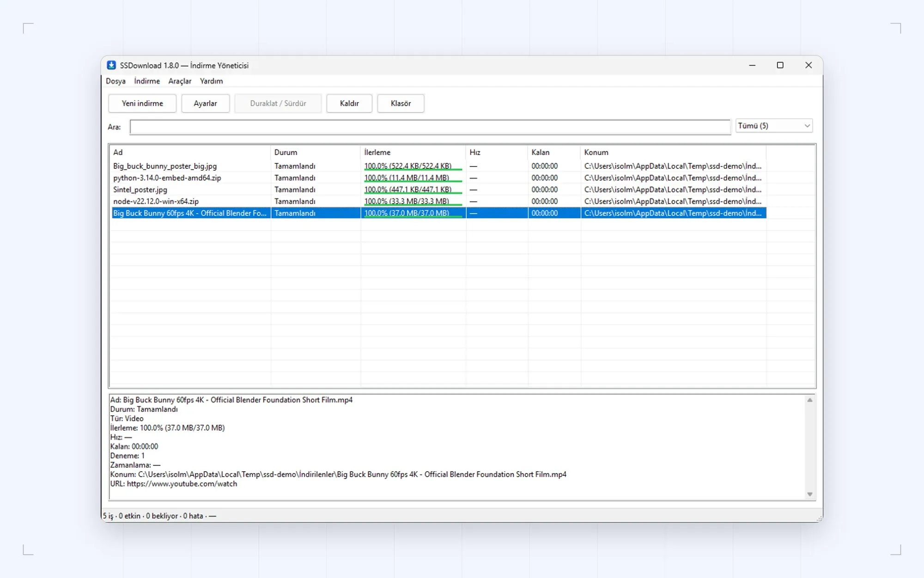The image size is (924, 578).
Task: Select Big Buck Bunny 60fps 4K row
Action: click(438, 213)
